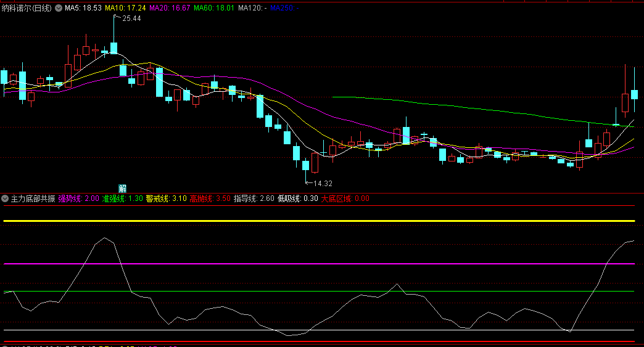Click the magenta 强势线 line in the indicator
The image size is (644, 347).
point(319,264)
